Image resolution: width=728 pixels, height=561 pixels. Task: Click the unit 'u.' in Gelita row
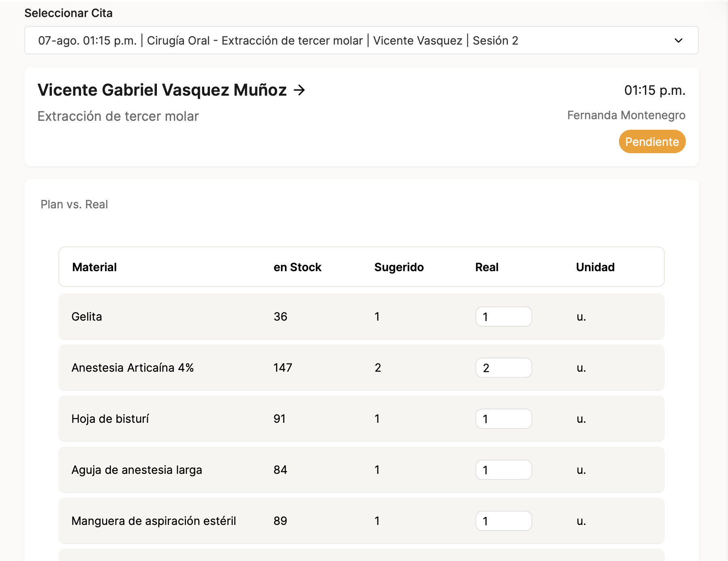pyautogui.click(x=581, y=317)
